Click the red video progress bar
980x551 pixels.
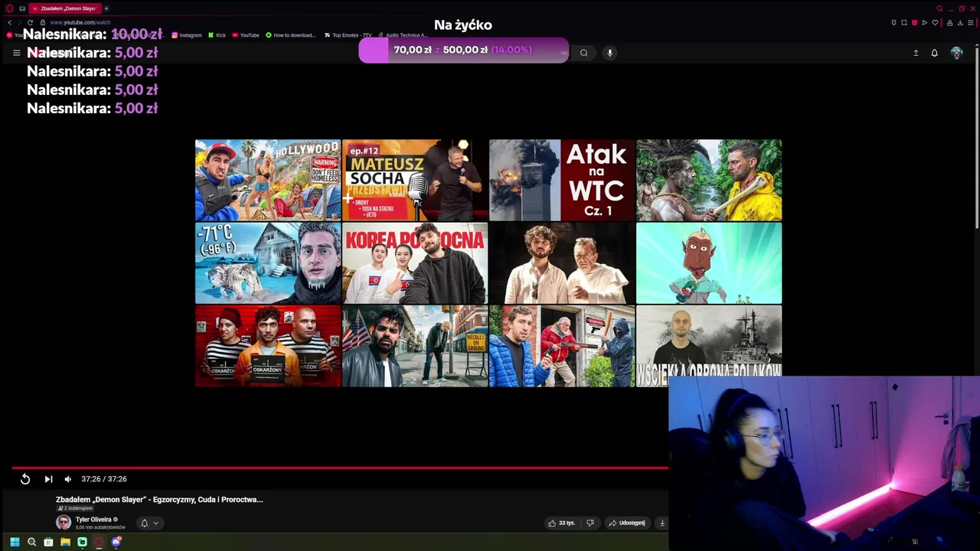coord(340,467)
